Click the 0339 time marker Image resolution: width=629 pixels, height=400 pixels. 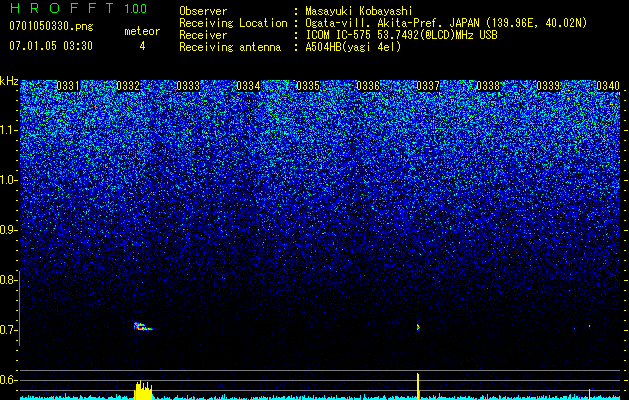point(548,86)
